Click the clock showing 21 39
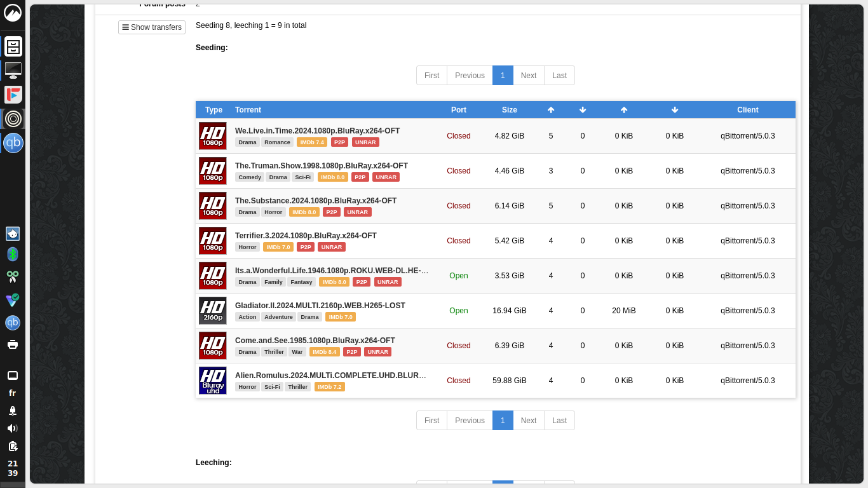Viewport: 868px width, 488px height. pyautogui.click(x=13, y=468)
